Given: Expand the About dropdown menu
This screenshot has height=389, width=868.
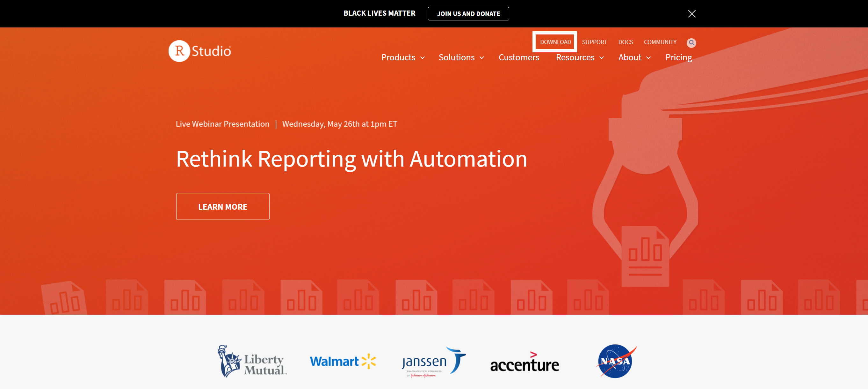Looking at the screenshot, I should click(x=634, y=57).
